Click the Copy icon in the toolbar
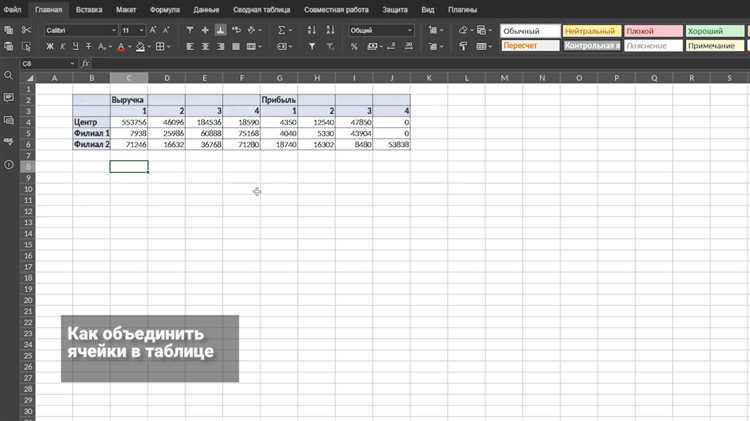This screenshot has width=750, height=421. 9,30
